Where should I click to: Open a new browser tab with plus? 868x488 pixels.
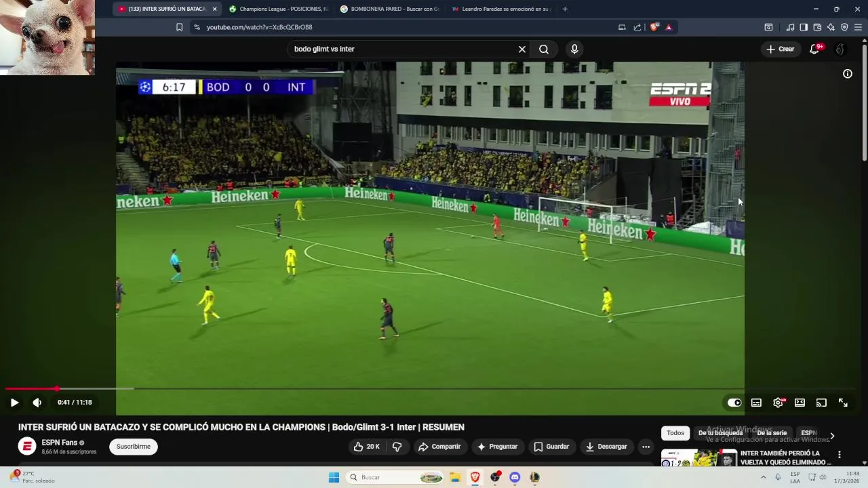pyautogui.click(x=565, y=9)
